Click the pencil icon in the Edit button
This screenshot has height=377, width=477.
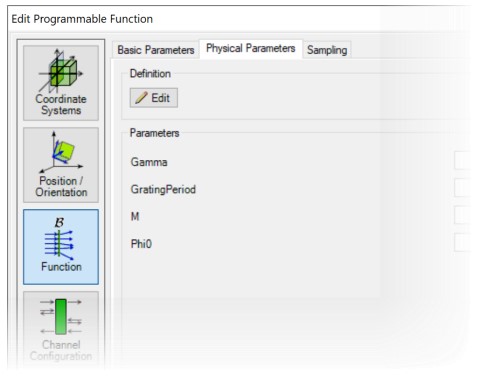point(141,98)
